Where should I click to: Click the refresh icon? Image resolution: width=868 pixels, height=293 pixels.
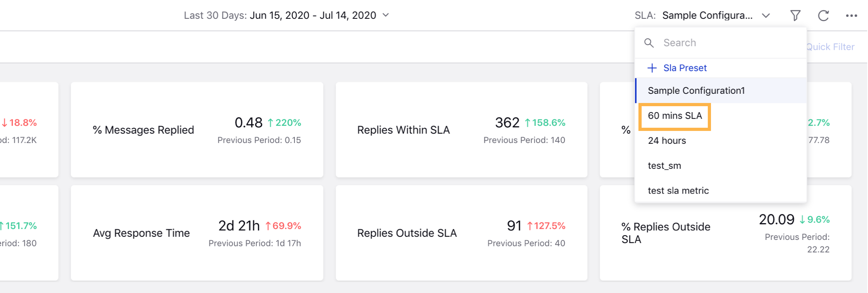click(x=823, y=16)
